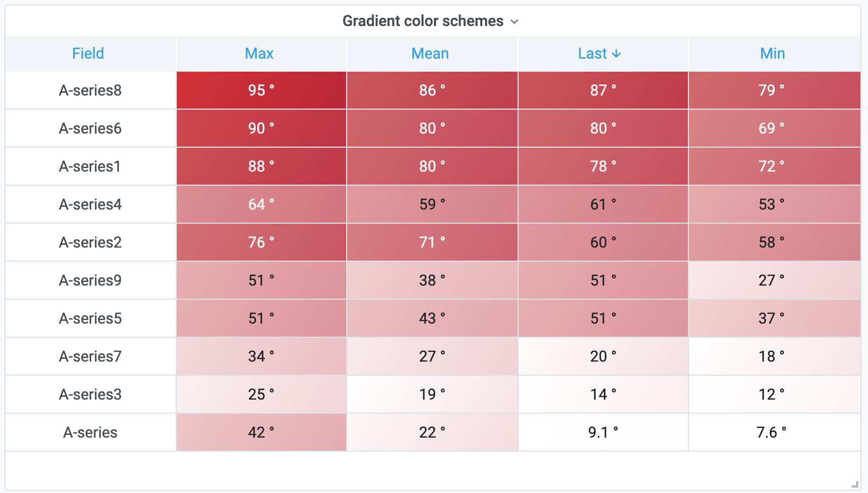This screenshot has width=868, height=493.
Task: Open the Gradient color schemes panel menu
Action: coord(423,21)
